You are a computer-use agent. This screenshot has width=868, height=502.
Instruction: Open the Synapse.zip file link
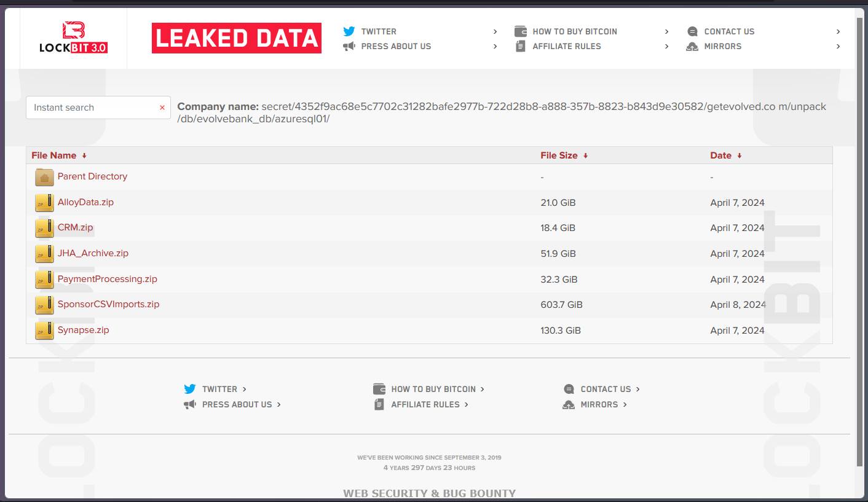83,330
